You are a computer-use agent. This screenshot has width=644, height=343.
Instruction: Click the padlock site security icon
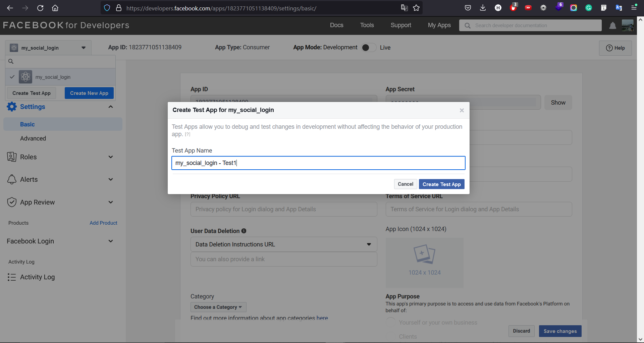click(x=119, y=8)
